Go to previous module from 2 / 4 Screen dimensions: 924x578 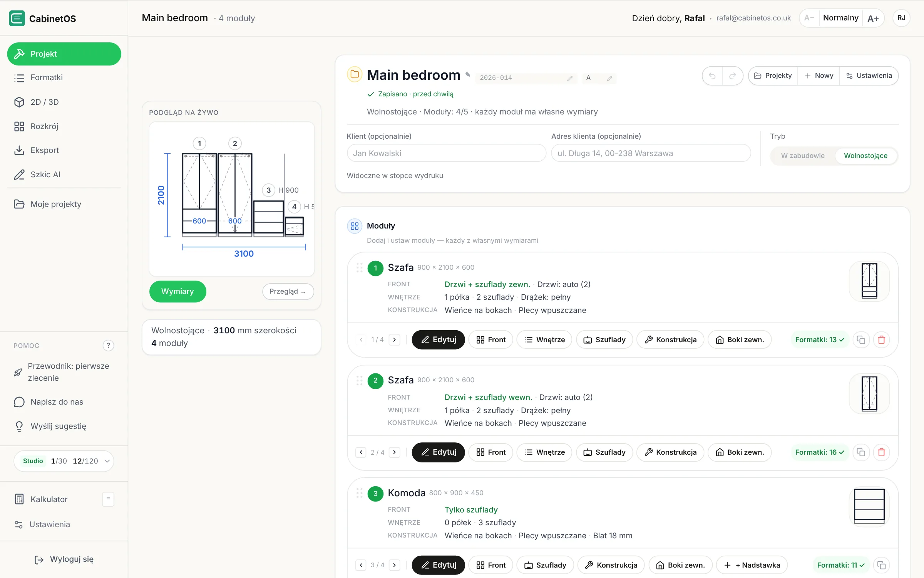coord(361,452)
